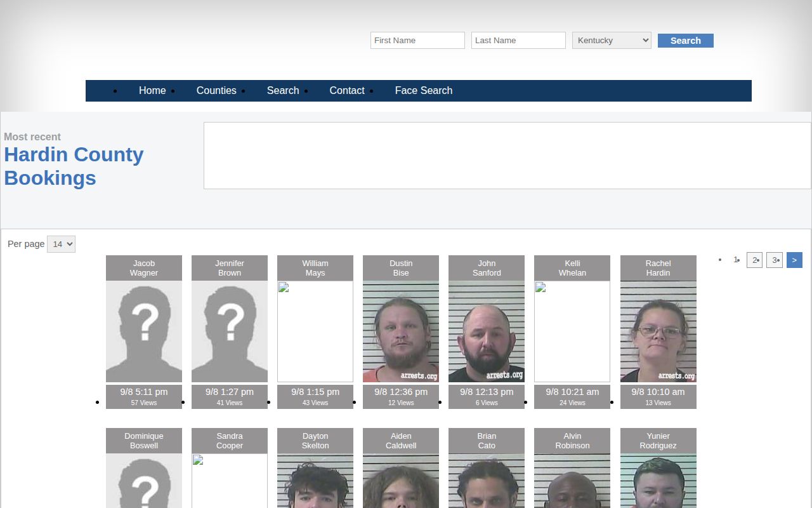Open the state dropdown showing Kentucky
The width and height of the screenshot is (812, 508).
point(612,40)
